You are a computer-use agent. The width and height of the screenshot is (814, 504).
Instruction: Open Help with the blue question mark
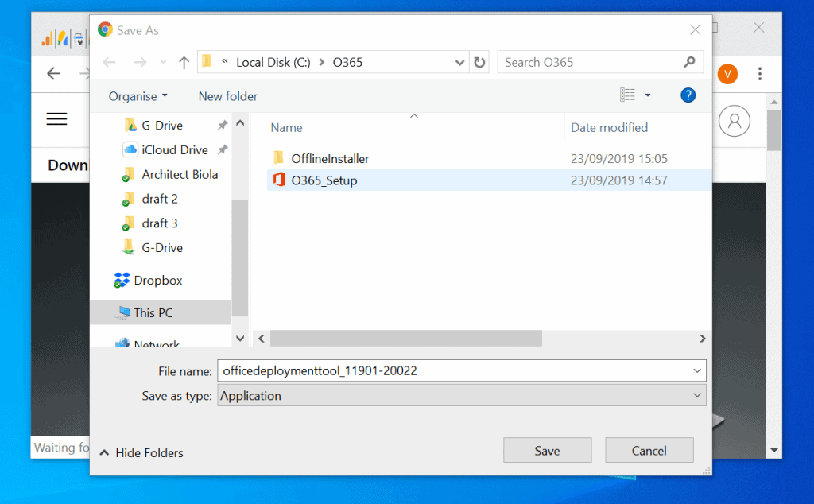click(x=688, y=95)
